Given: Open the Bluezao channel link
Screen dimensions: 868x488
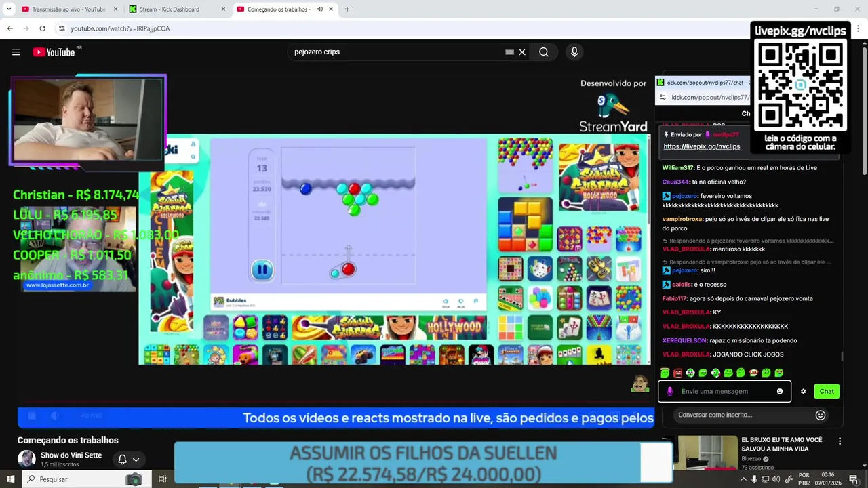Looking at the screenshot, I should pyautogui.click(x=752, y=458).
